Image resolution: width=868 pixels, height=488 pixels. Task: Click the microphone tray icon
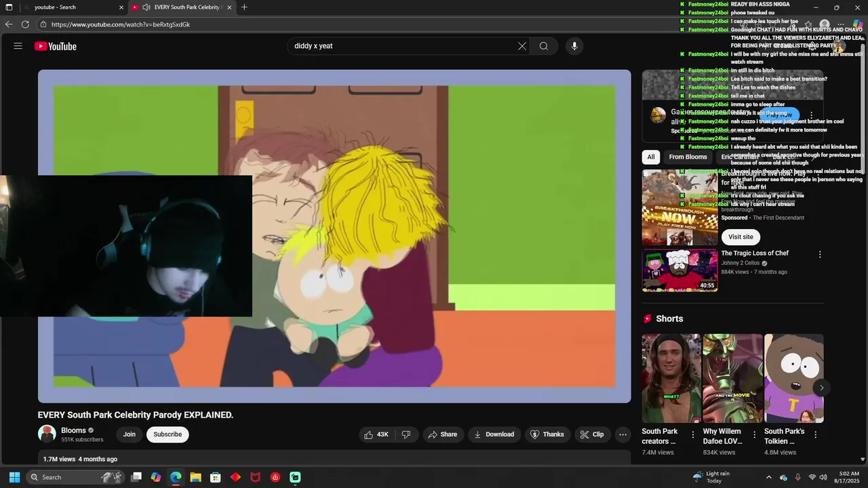798,477
